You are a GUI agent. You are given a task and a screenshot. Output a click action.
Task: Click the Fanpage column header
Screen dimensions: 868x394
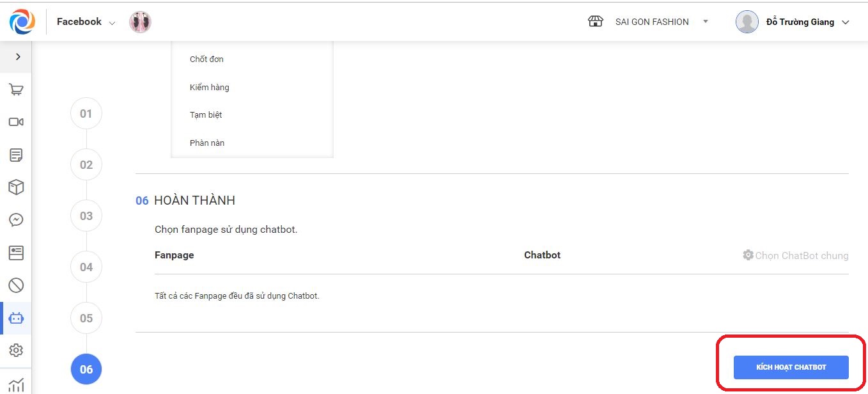[x=174, y=255]
